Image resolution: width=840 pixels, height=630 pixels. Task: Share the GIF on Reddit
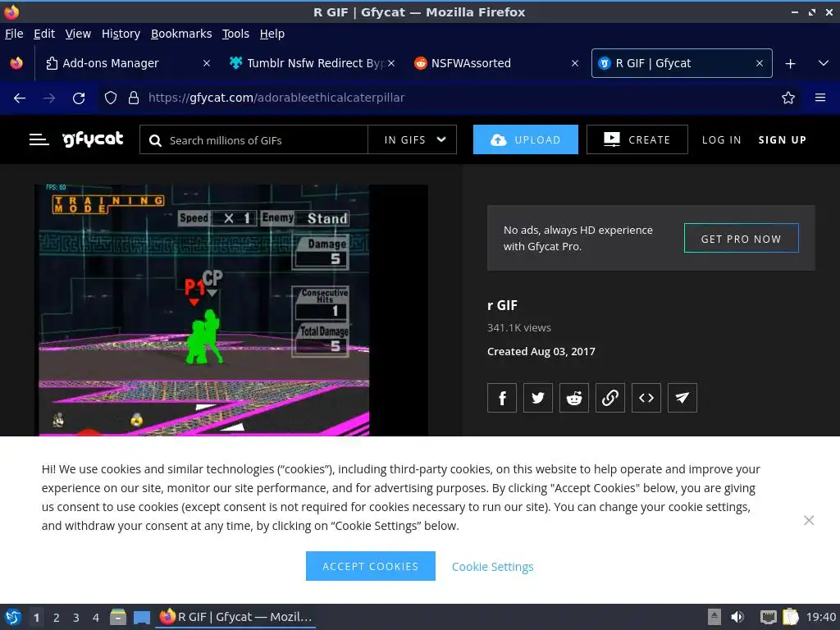coord(573,398)
